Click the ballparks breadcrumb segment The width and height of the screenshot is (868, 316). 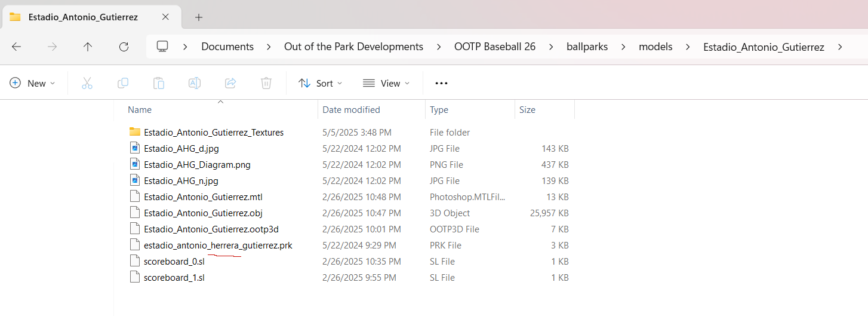click(x=587, y=47)
